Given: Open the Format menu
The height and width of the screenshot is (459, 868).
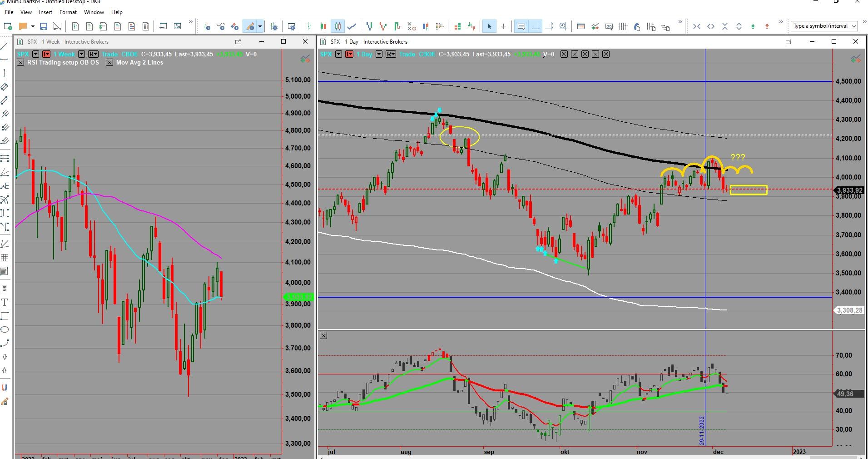Looking at the screenshot, I should (68, 12).
